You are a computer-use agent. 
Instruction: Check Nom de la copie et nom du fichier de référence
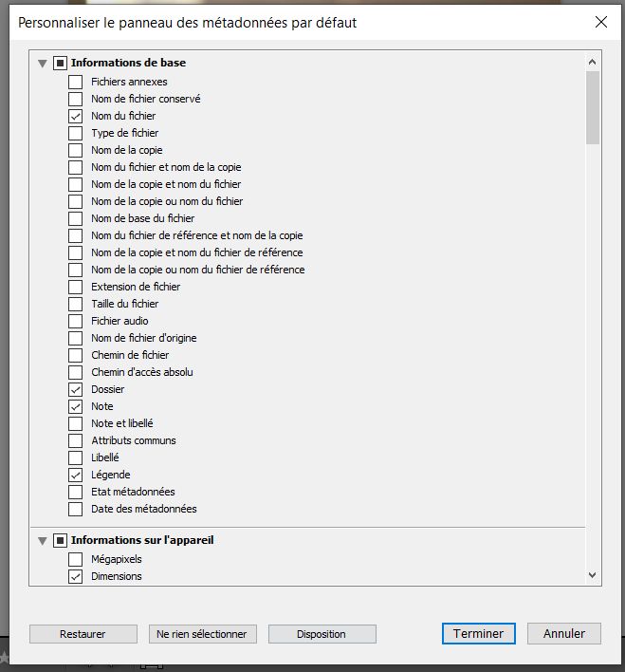(x=75, y=252)
